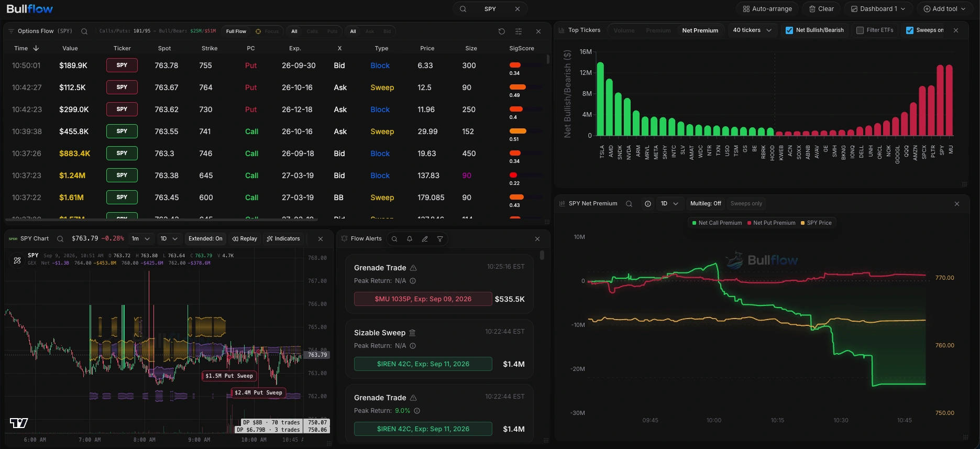Open the 1D range dropdown in SPY Chart
The image size is (980, 449).
[169, 239]
